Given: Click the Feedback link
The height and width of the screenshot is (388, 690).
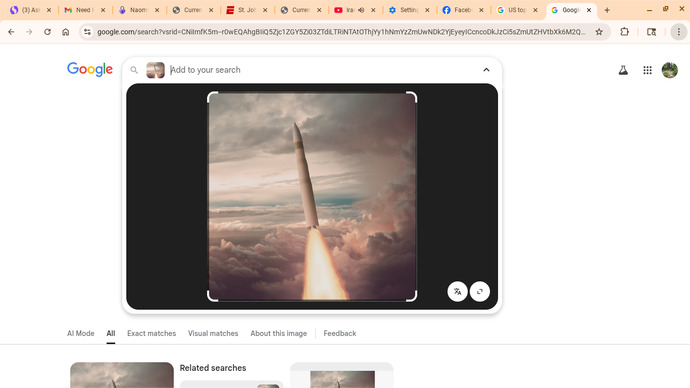Looking at the screenshot, I should (x=340, y=333).
